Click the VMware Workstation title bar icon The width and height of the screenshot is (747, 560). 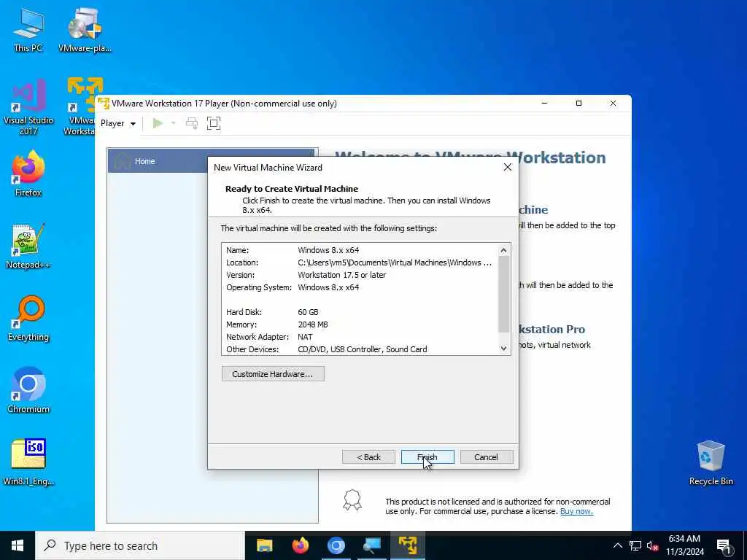pos(104,104)
